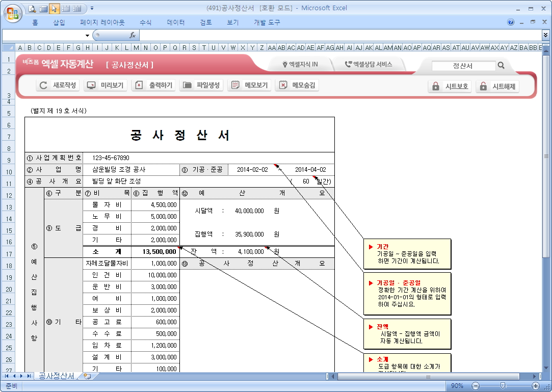Click the Office button logo

click(x=12, y=12)
